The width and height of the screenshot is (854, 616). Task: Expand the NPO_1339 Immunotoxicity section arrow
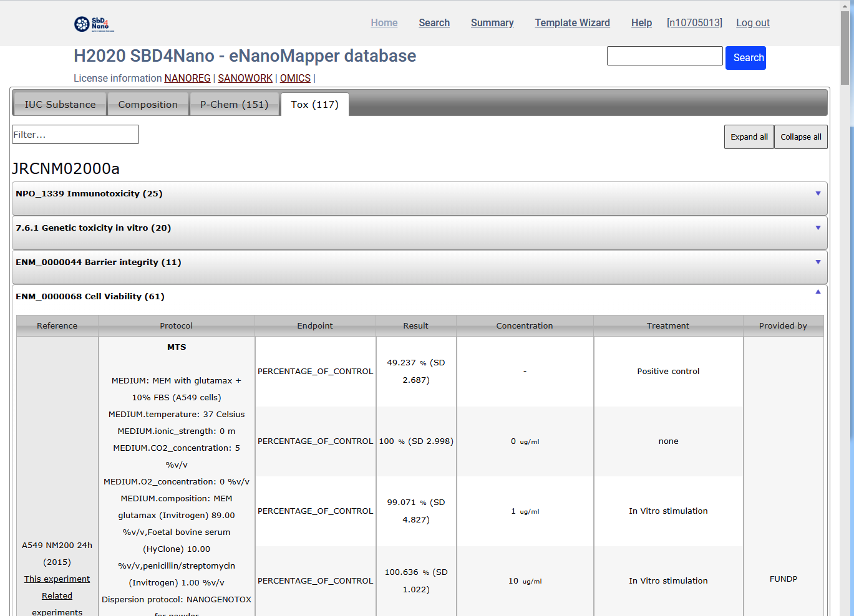(x=818, y=194)
